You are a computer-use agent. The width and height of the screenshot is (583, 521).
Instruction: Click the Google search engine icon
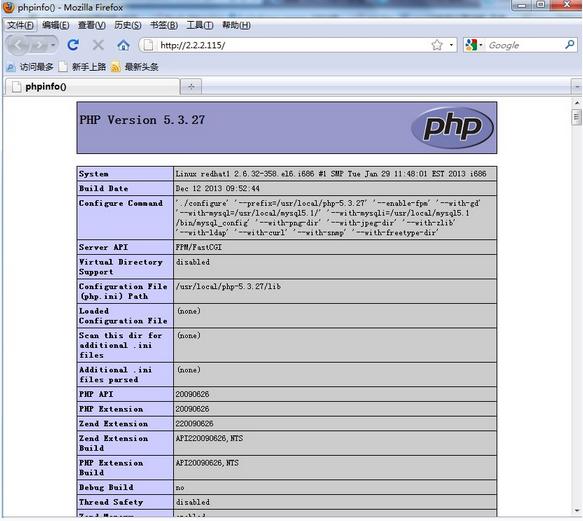click(x=471, y=45)
